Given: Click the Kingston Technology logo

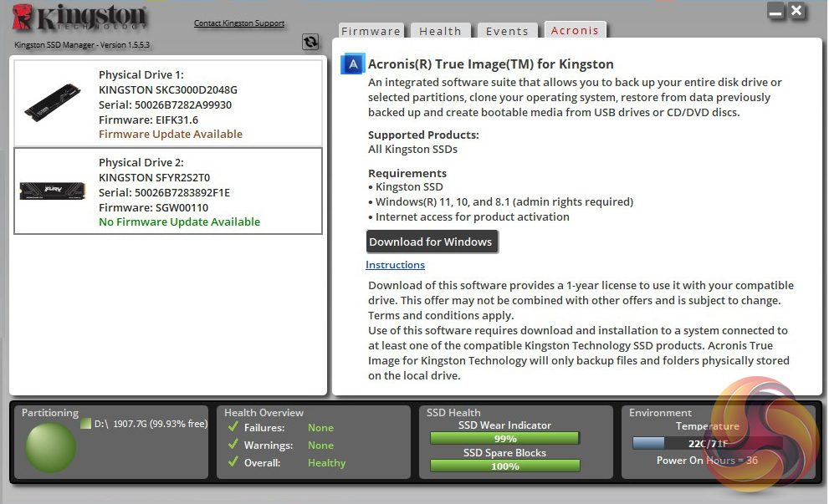Looking at the screenshot, I should 79,18.
